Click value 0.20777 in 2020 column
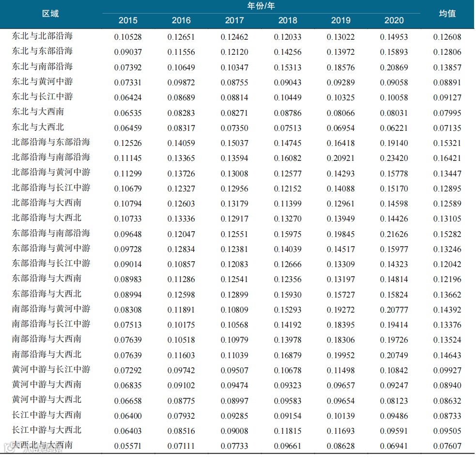This screenshot has height=457, width=476. click(x=394, y=310)
